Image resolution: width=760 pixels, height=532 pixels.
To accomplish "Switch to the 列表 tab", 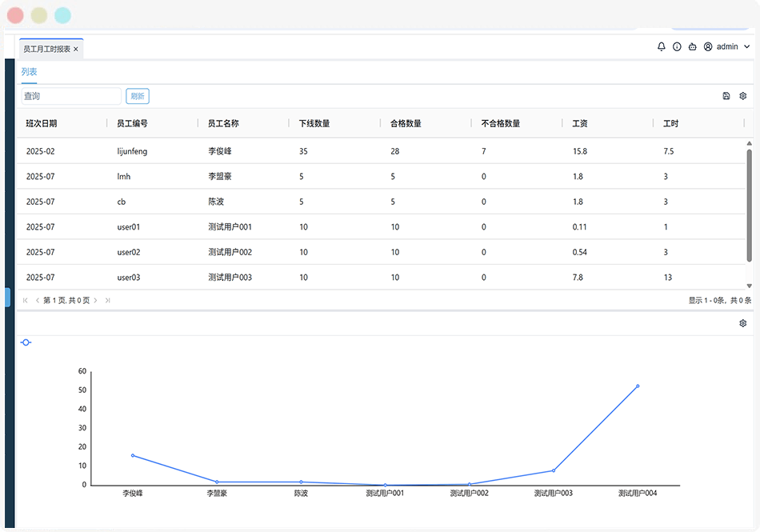I will (29, 72).
